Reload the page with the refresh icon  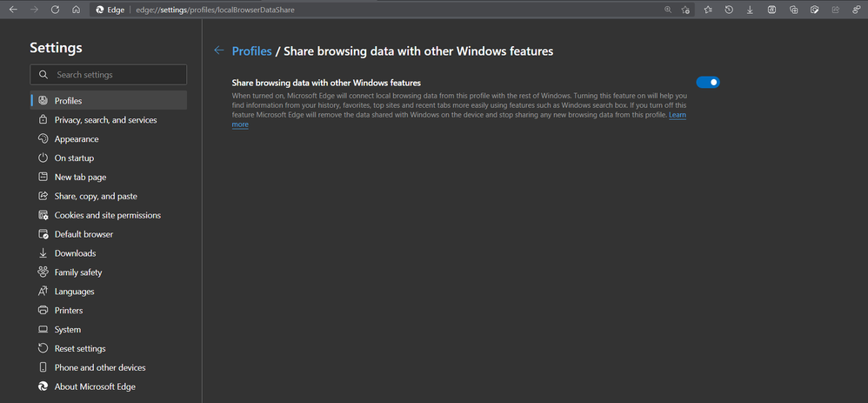click(55, 10)
